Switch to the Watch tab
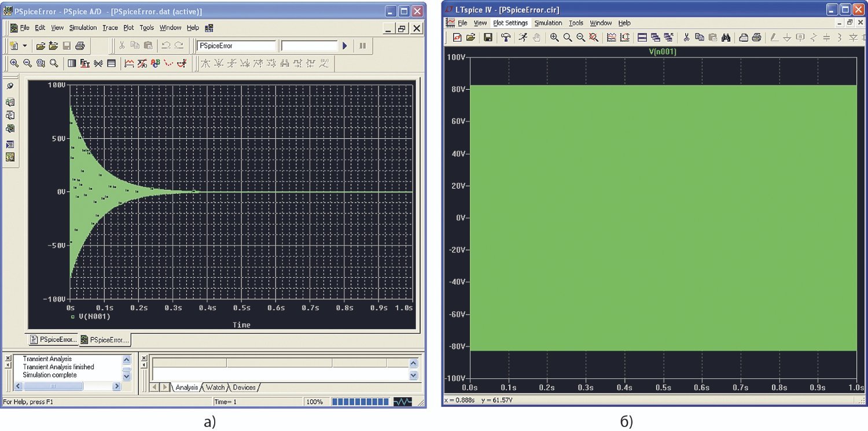The width and height of the screenshot is (868, 431). click(215, 387)
